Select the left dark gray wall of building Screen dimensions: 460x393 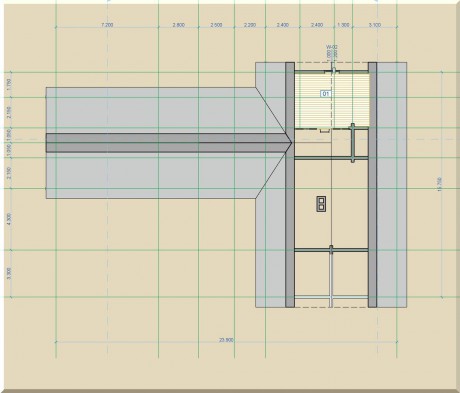pyautogui.click(x=290, y=185)
